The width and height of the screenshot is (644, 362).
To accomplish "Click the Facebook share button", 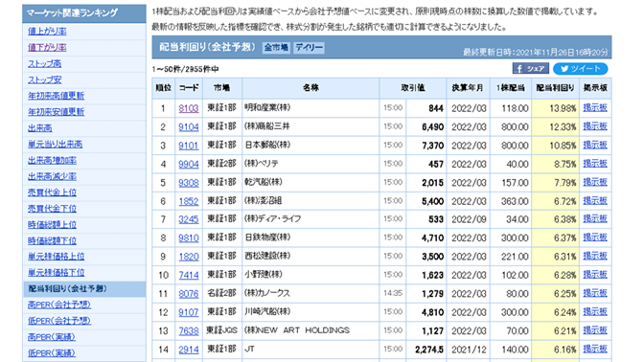I will (x=531, y=69).
